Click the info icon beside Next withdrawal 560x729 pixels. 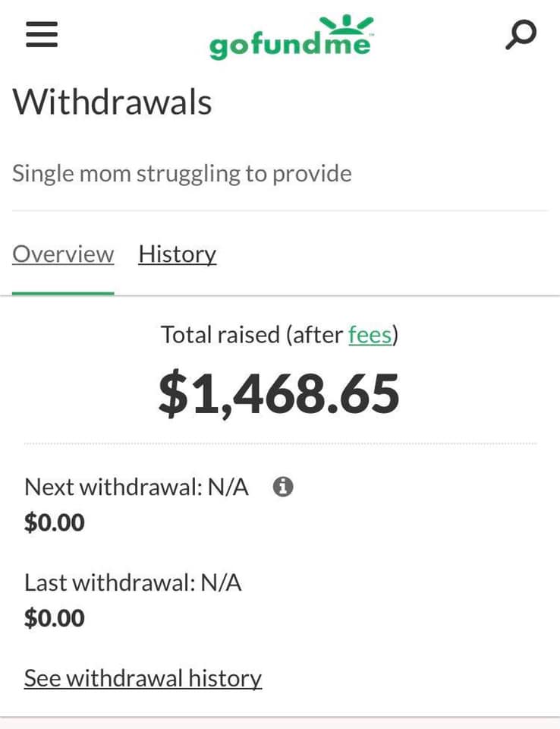(283, 487)
